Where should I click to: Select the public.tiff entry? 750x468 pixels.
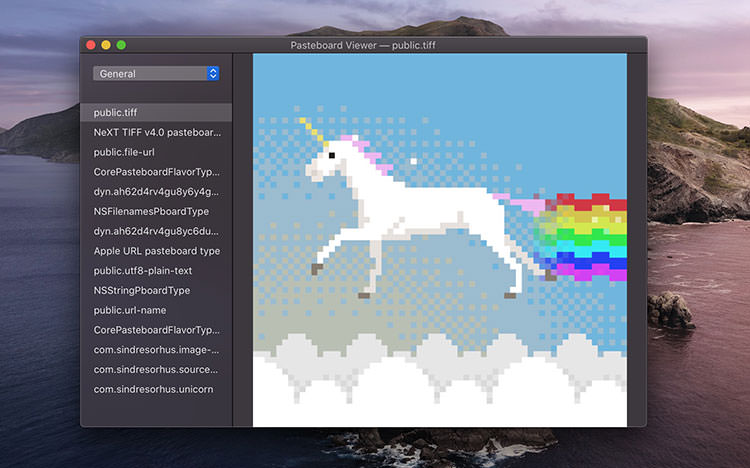pos(156,113)
